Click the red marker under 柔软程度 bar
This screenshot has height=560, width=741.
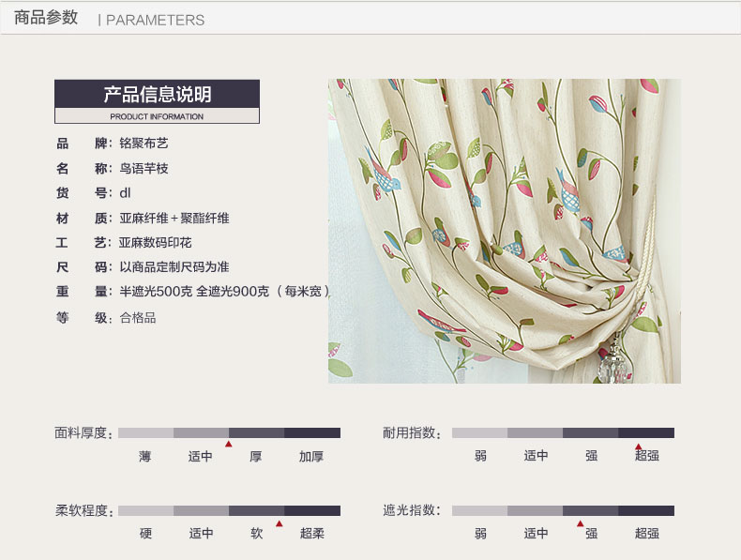pyautogui.click(x=280, y=523)
